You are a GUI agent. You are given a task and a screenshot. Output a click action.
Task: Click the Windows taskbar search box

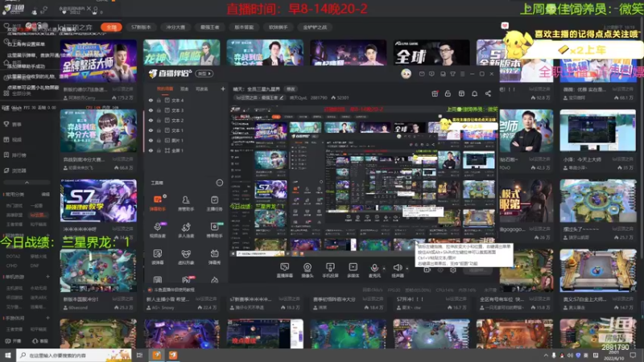coord(74,355)
